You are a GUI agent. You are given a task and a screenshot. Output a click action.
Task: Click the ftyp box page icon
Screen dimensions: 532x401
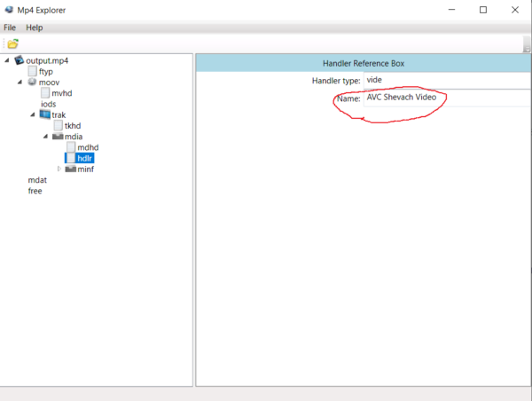(x=32, y=71)
